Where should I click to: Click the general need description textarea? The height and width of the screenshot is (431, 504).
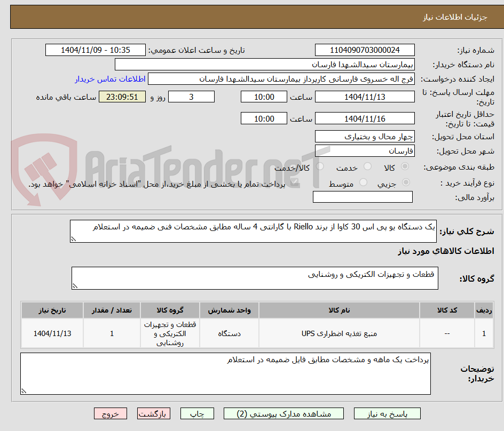coord(253,232)
